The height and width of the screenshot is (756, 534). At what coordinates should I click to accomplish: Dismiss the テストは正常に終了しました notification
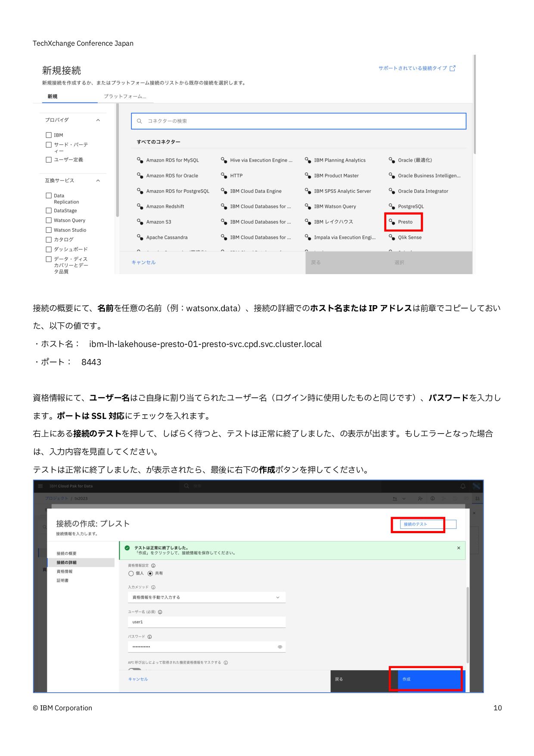coord(459,548)
